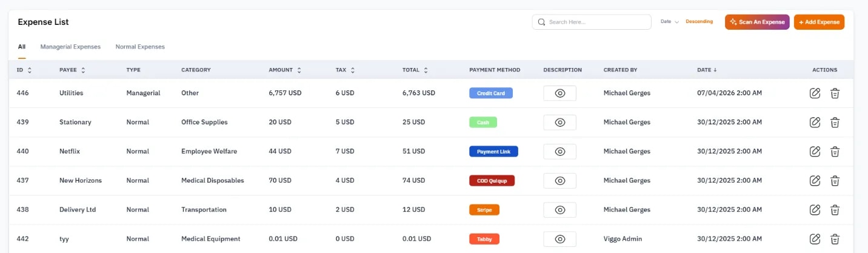Click the Payment Link badge
This screenshot has width=868, height=253.
click(493, 152)
